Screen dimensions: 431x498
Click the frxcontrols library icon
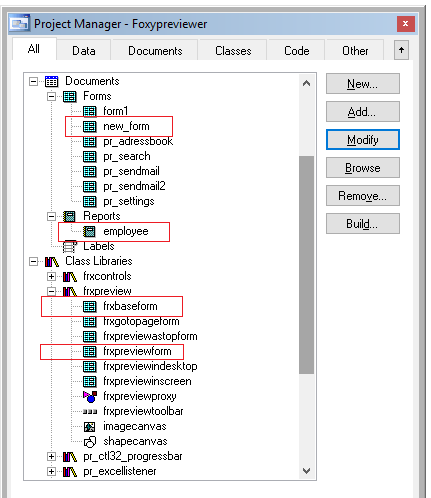[x=70, y=276]
